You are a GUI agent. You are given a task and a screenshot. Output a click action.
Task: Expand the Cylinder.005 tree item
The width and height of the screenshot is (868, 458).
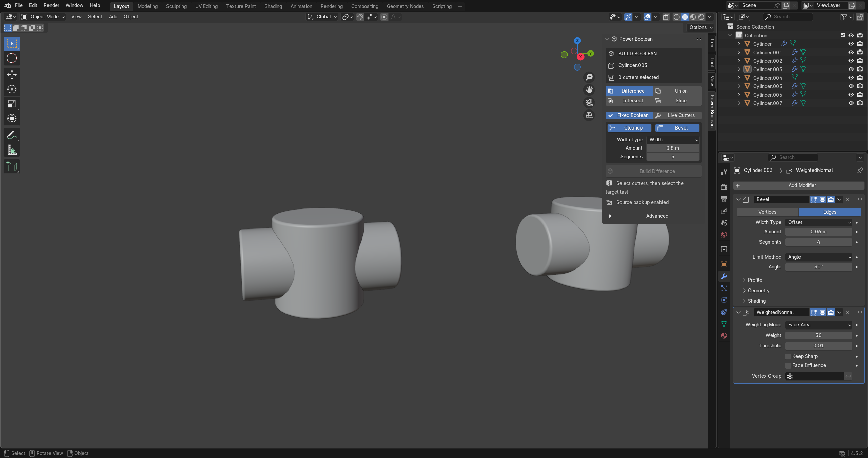[x=739, y=86]
